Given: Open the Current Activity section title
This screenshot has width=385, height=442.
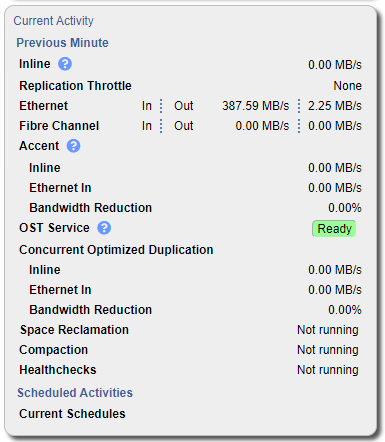Looking at the screenshot, I should (x=53, y=21).
